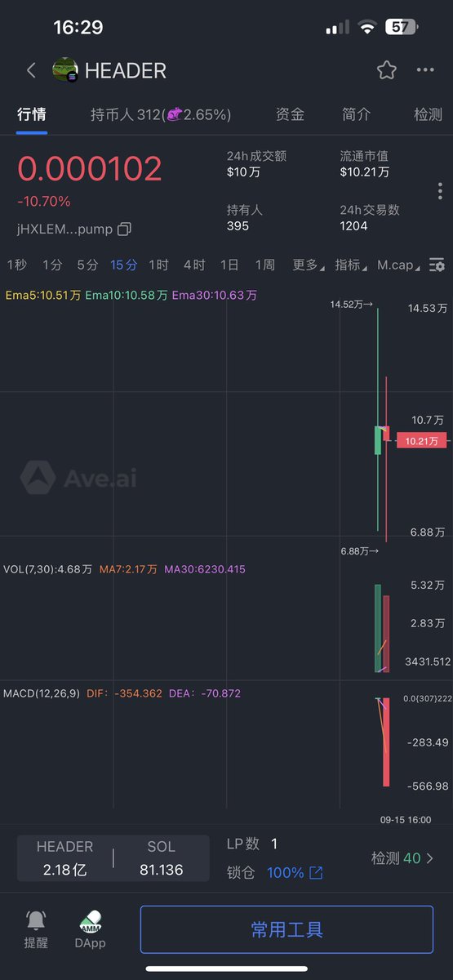Open chart settings gear icon
The height and width of the screenshot is (980, 453).
[x=437, y=265]
